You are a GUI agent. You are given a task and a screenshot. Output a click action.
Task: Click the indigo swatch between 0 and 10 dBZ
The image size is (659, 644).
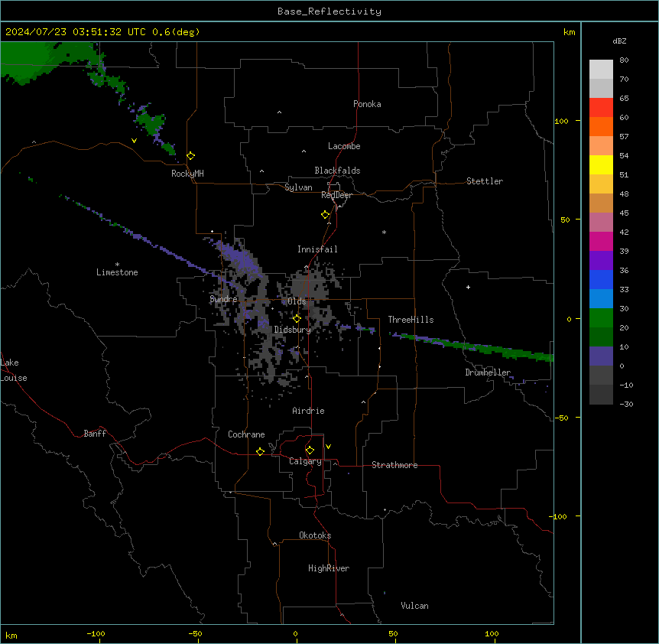[x=601, y=356]
